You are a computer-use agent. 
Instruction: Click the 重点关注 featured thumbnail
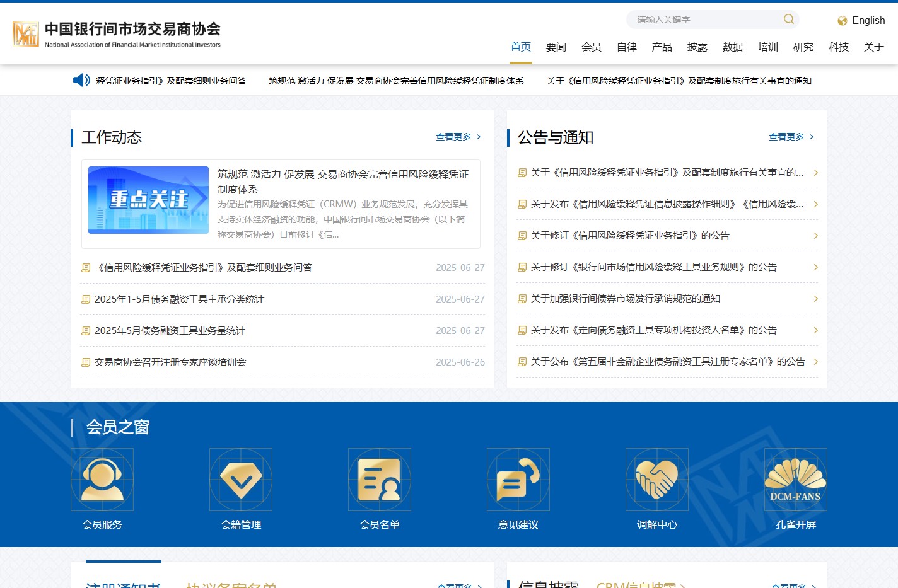click(148, 200)
